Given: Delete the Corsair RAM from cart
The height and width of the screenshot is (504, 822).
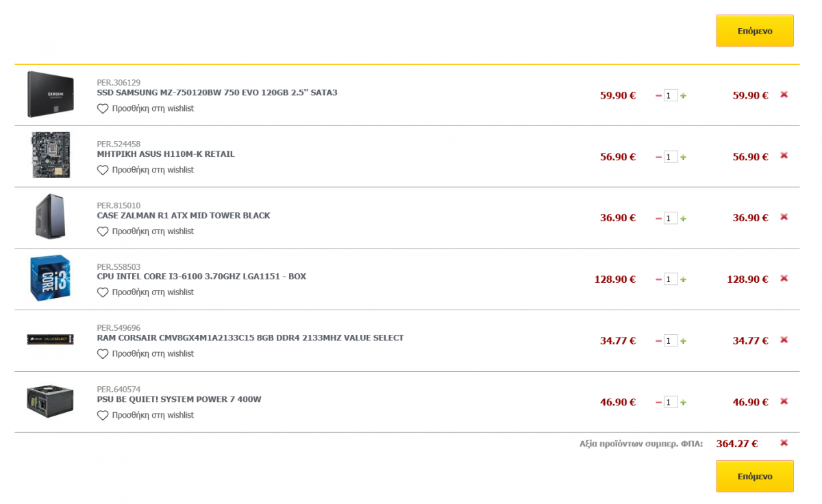Looking at the screenshot, I should pyautogui.click(x=784, y=340).
